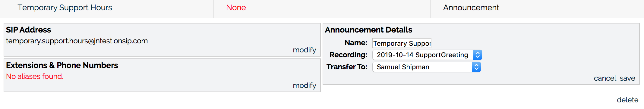Click the Recording dropdown stepper arrows
Viewport: 644px width, 109px height.
click(478, 55)
